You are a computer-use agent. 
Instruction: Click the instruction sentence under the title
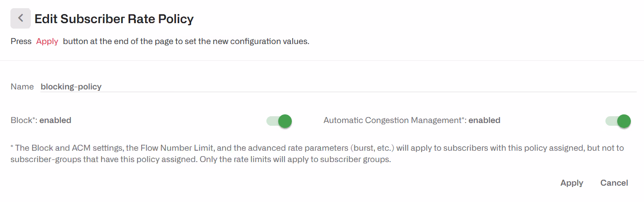point(160,41)
